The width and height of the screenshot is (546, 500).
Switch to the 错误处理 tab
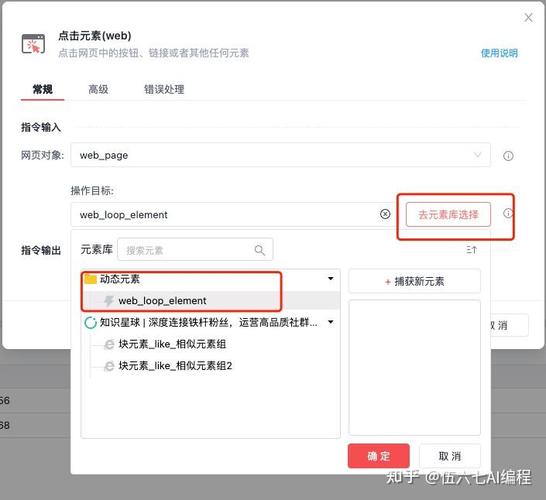[x=164, y=89]
